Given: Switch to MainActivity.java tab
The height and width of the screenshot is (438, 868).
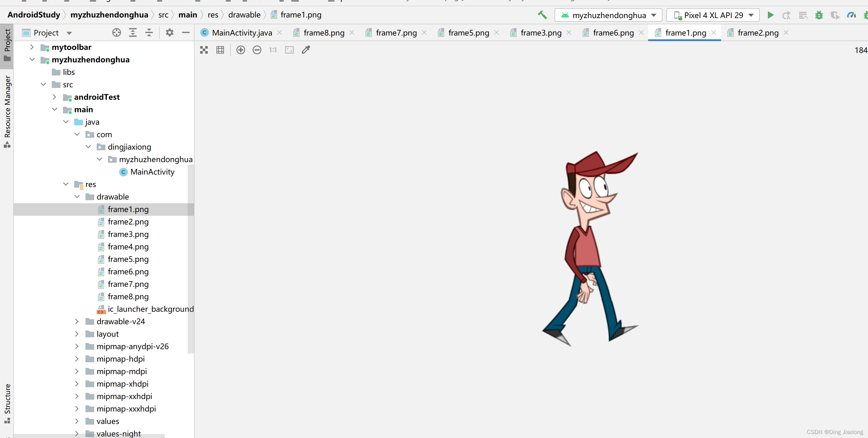Looking at the screenshot, I should [241, 33].
